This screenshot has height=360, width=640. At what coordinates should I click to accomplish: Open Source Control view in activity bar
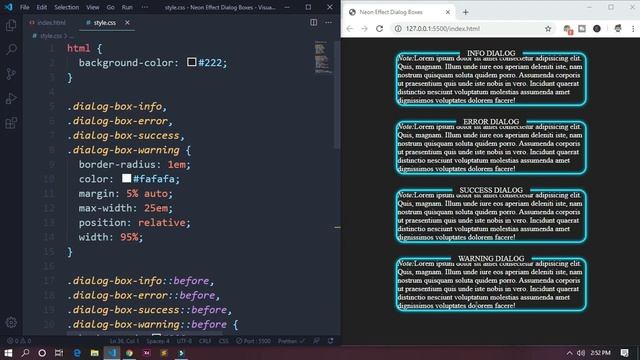tap(11, 74)
